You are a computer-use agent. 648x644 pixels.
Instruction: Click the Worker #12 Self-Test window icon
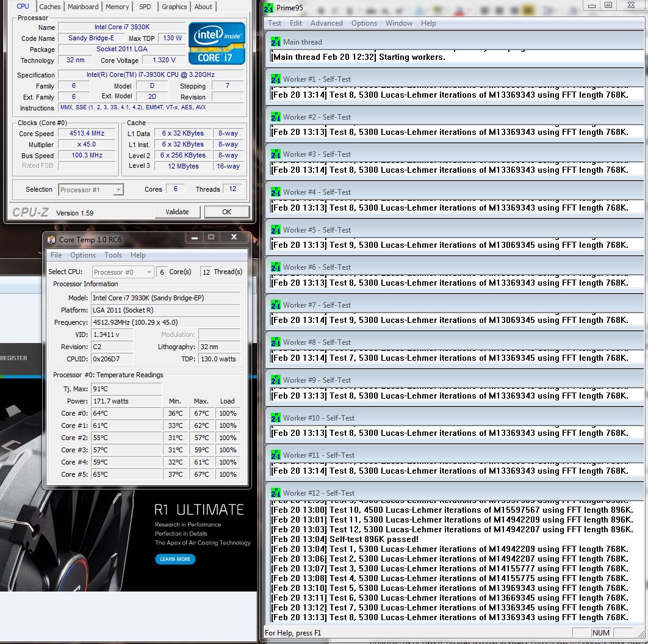point(276,493)
